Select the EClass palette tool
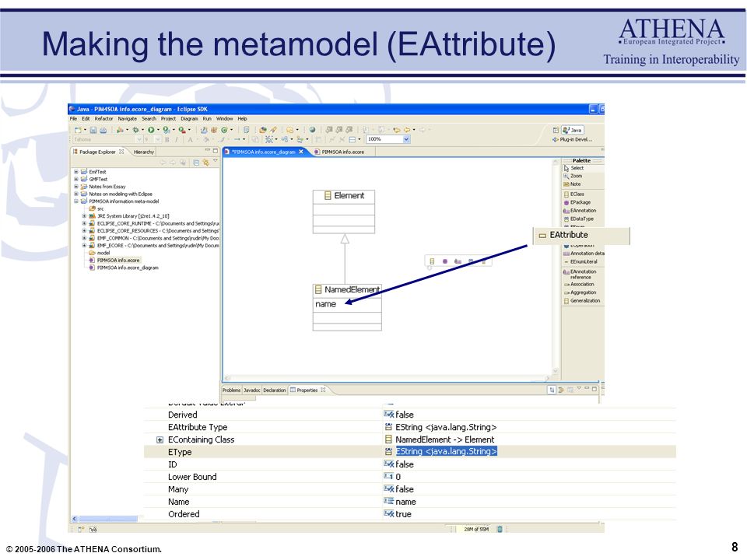The width and height of the screenshot is (747, 560). coord(574,194)
